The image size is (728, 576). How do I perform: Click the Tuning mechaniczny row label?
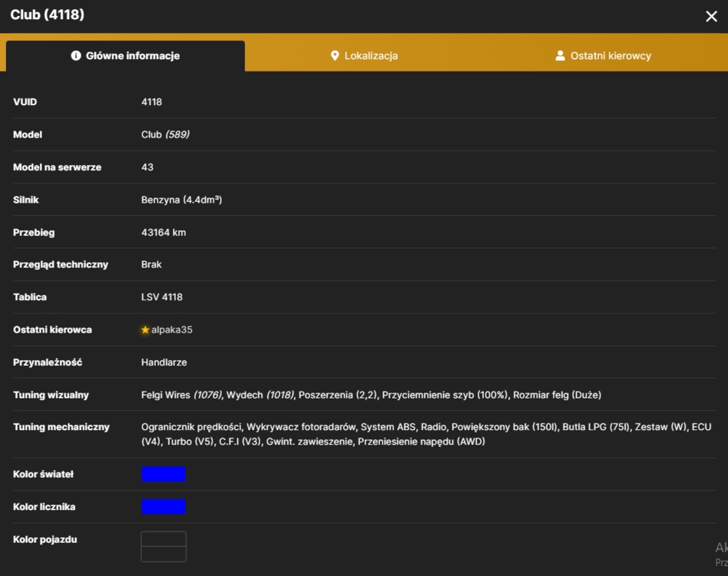pos(61,427)
